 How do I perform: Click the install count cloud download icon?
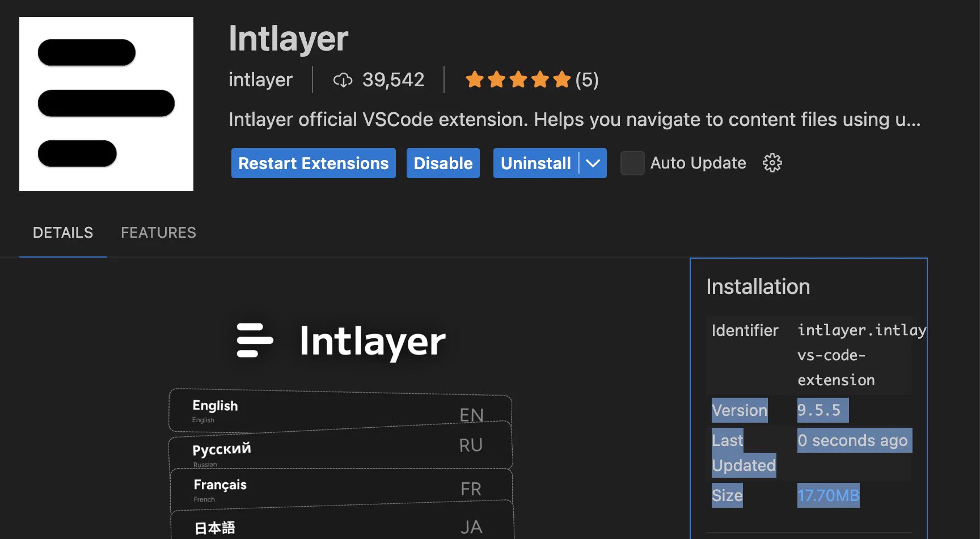pos(343,80)
